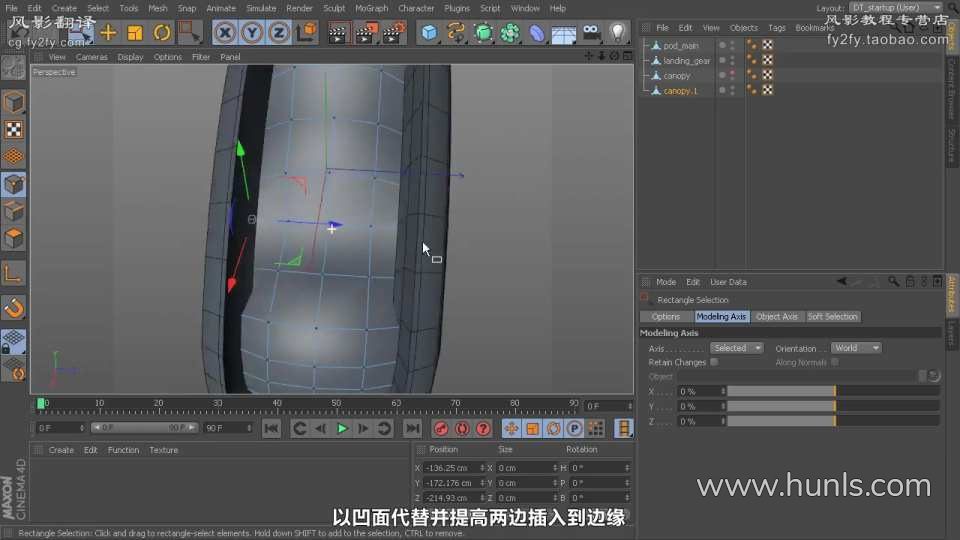Open the material manager Texture menu
The height and width of the screenshot is (540, 960).
(163, 450)
